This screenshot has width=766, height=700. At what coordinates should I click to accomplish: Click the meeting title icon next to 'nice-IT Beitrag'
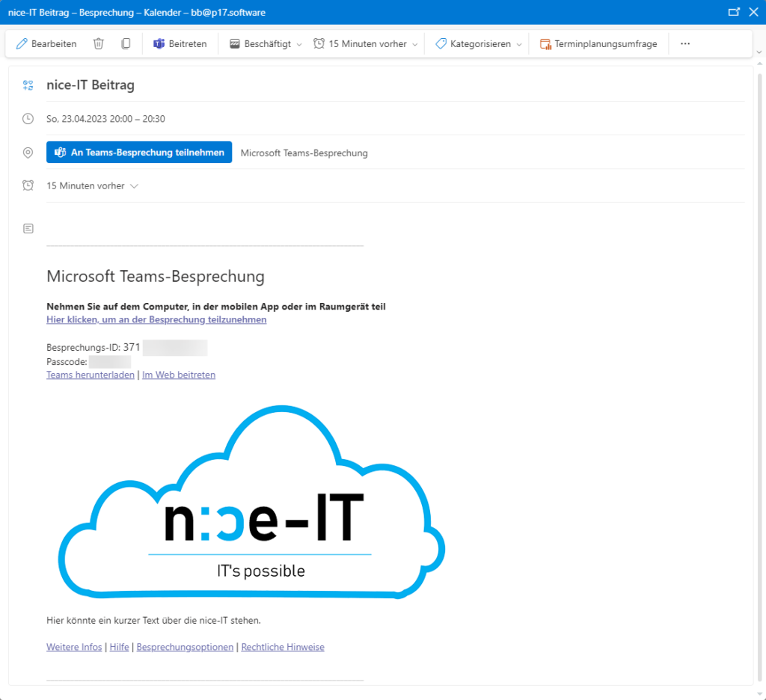tap(28, 85)
